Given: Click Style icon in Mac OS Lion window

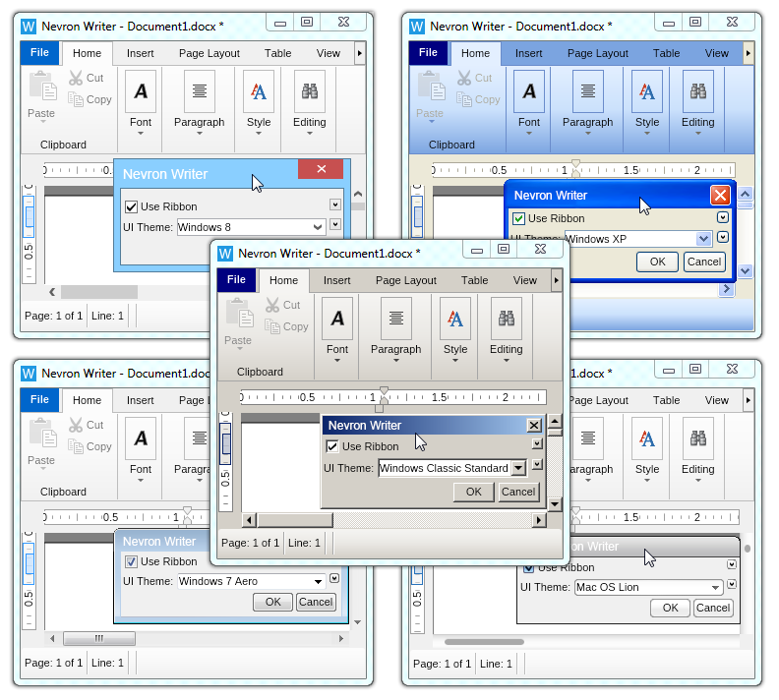Looking at the screenshot, I should coord(647,438).
